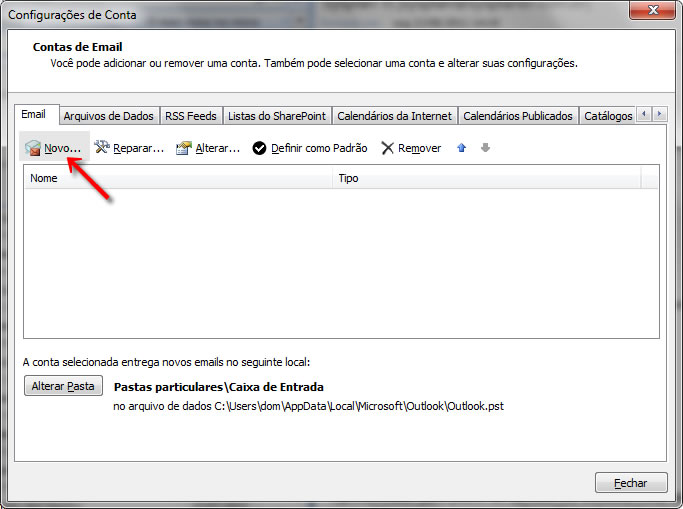
Task: Click the Reparar tools icon
Action: click(x=101, y=148)
